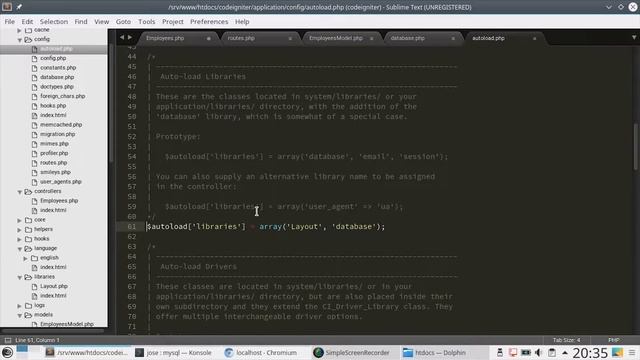Screen dimensions: 640x360
Task: Open profiler.php in sidebar
Action: click(x=54, y=153)
